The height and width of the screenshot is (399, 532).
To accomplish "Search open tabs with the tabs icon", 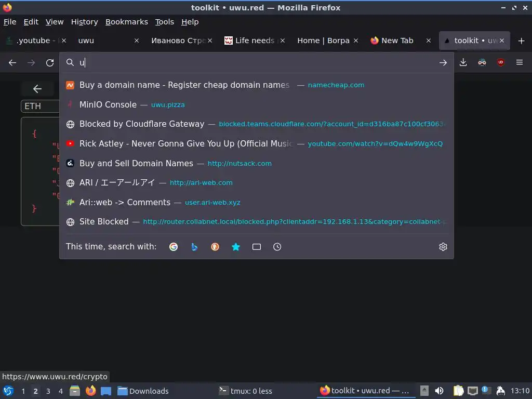I will point(257,247).
